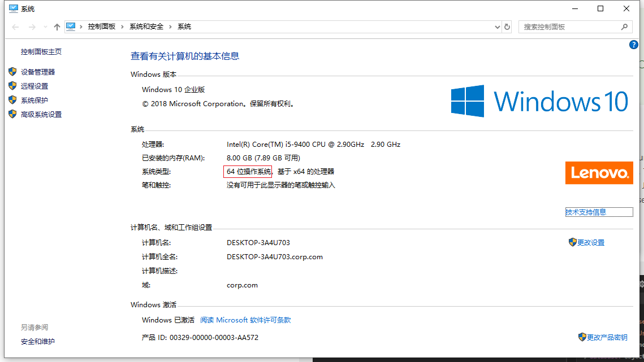Image resolution: width=644 pixels, height=362 pixels.
Task: Click full name DESKTOP-3A4U703.corp.com
Action: [275, 257]
